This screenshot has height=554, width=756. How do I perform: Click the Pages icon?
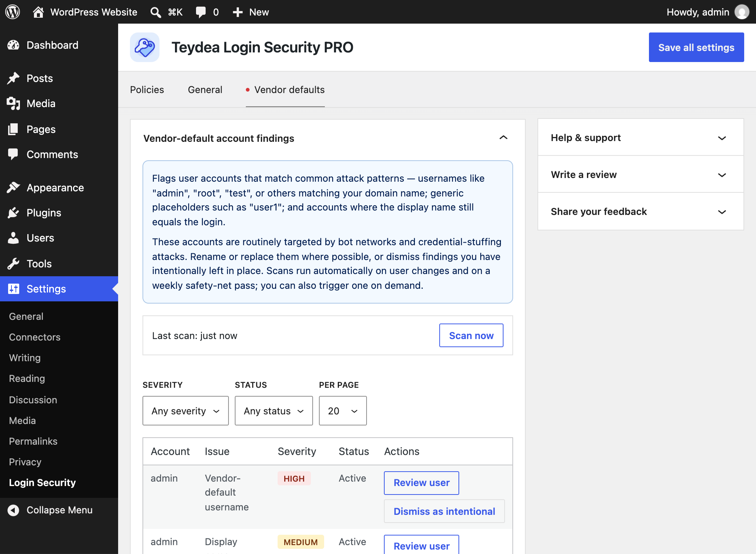coord(13,129)
